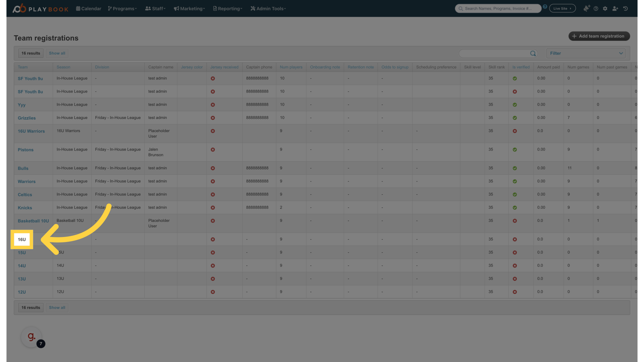Expand the Programs menu

[x=122, y=9]
